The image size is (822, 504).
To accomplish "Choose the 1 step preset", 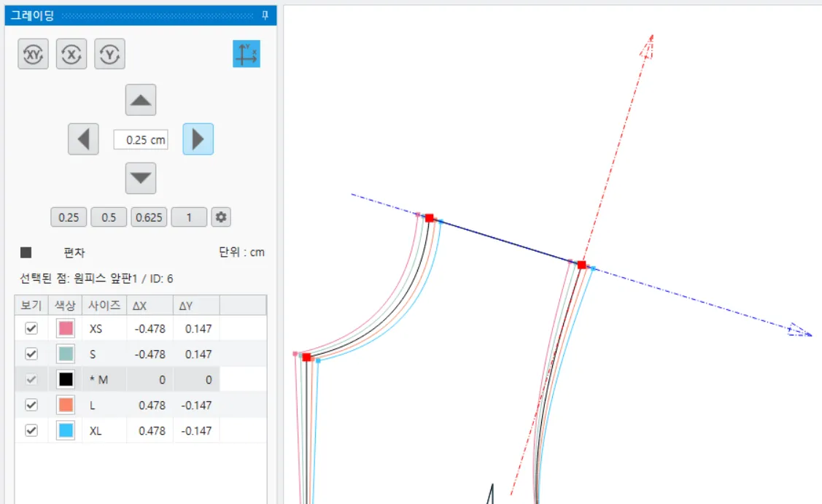I will pos(189,217).
